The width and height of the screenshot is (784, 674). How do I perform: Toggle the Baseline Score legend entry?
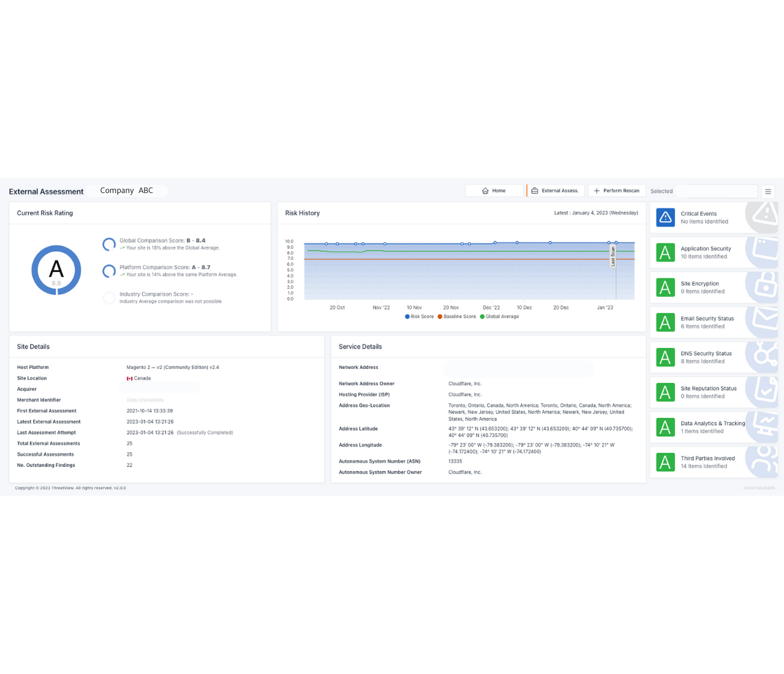pos(457,316)
